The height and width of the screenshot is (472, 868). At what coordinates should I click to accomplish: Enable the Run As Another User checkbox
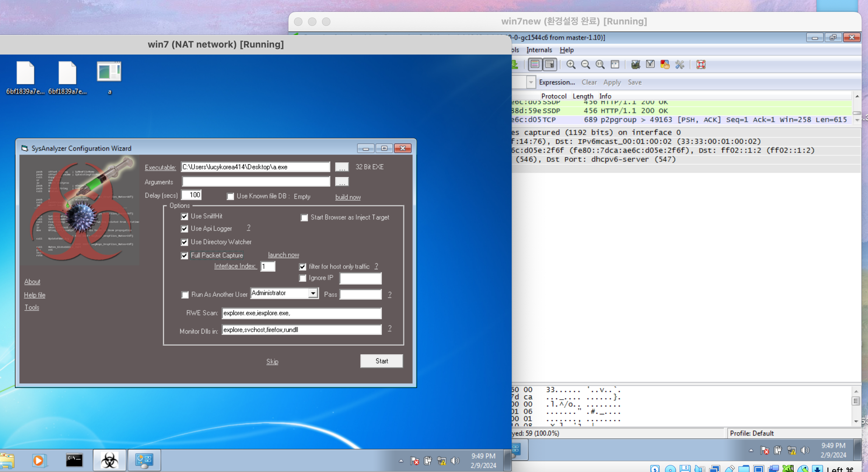pos(185,295)
